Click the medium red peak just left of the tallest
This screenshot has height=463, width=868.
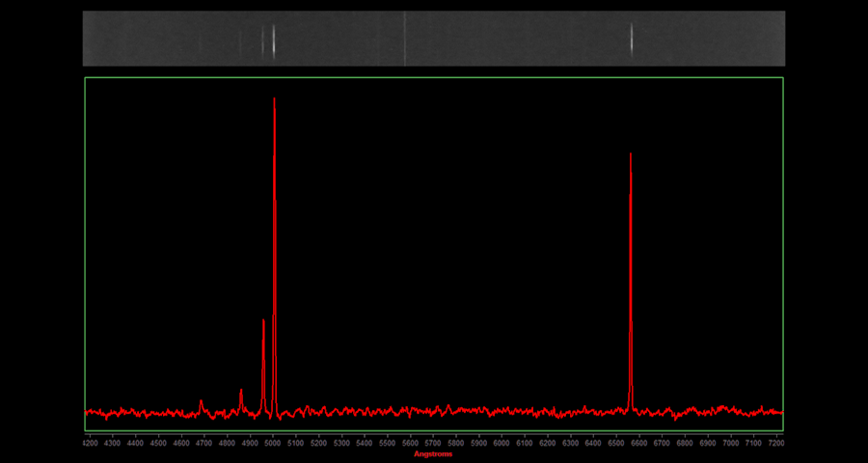[263, 323]
